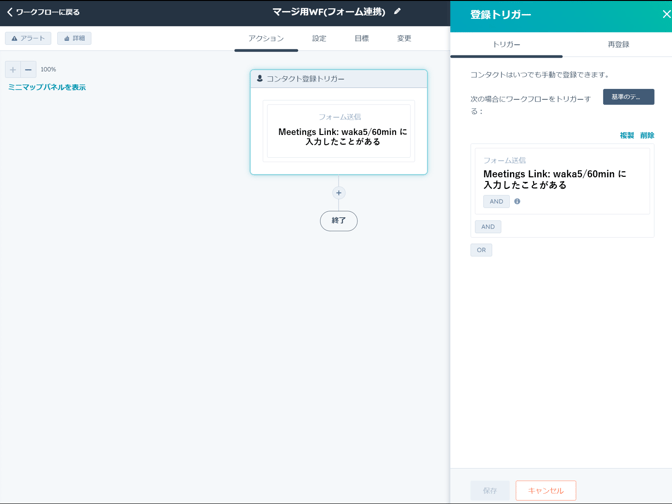Click the 複製 duplicate link

pyautogui.click(x=627, y=135)
